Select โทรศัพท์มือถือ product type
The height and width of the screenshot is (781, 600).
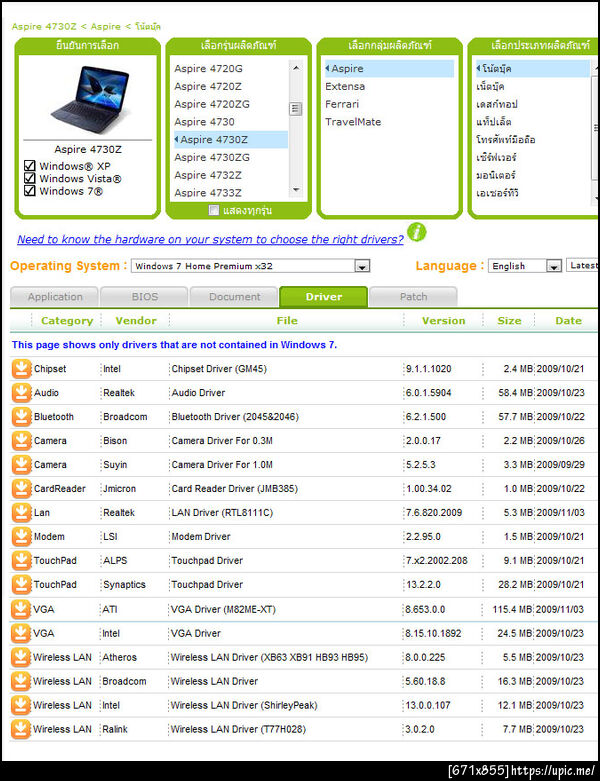click(x=506, y=140)
